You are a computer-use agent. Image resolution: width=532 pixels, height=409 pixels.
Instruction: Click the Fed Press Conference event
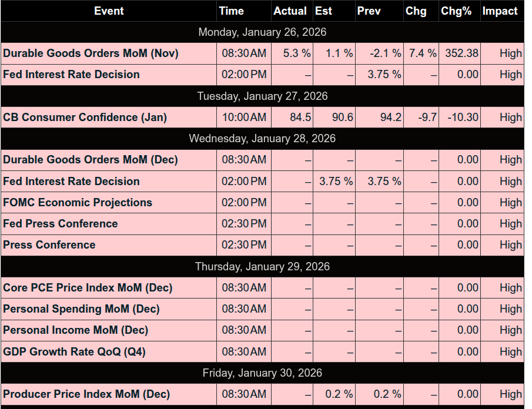[61, 224]
